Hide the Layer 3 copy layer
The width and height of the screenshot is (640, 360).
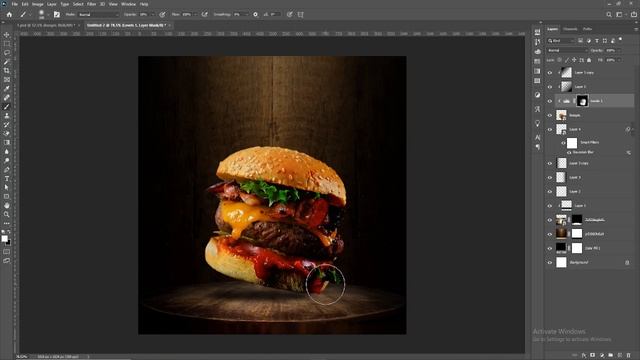(550, 163)
